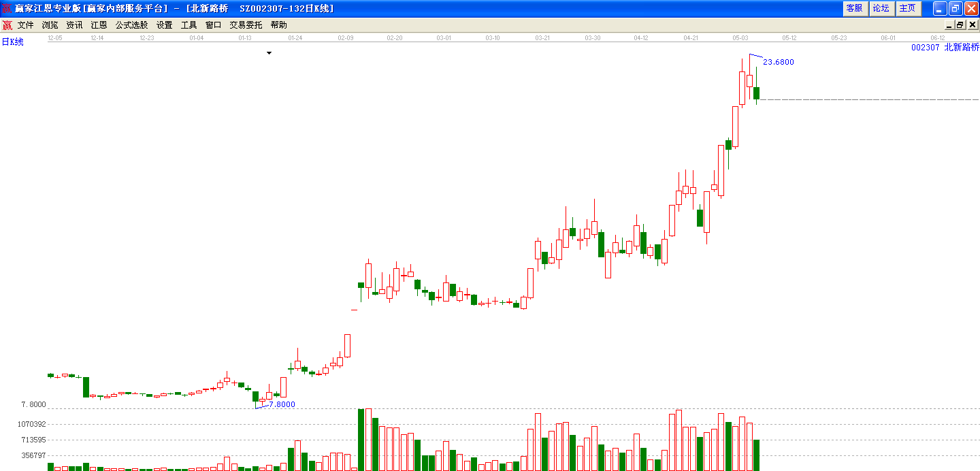Click the 主页 button
The width and height of the screenshot is (980, 471).
tap(907, 8)
